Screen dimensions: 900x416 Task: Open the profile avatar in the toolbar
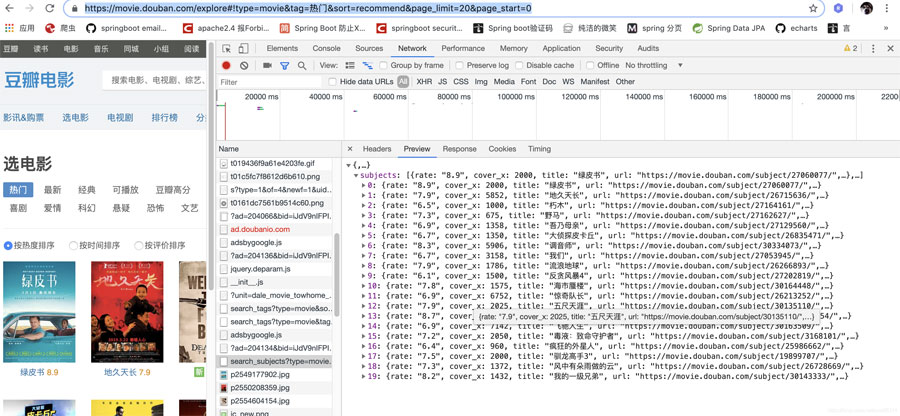pos(866,8)
